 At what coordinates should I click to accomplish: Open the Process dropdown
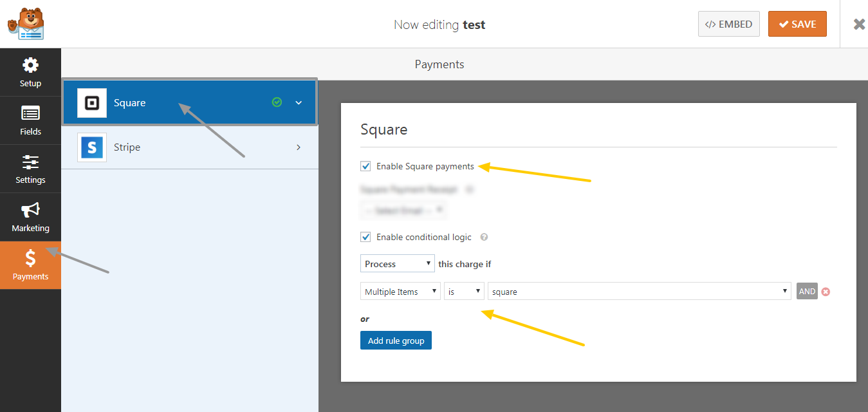(397, 263)
